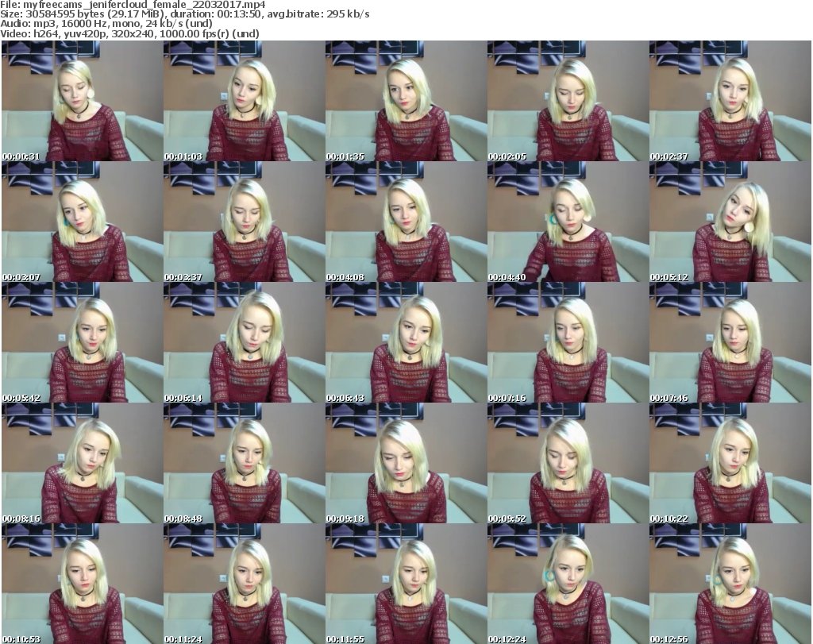813x644 pixels.
Task: Select the thumbnail at 00:01:35
Action: [406, 101]
